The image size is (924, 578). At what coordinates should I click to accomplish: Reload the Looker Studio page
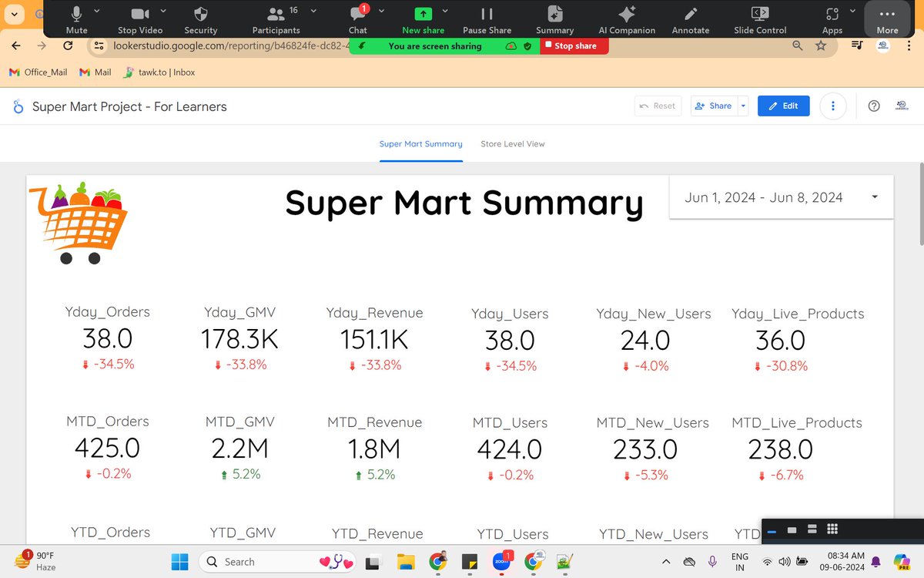point(68,46)
